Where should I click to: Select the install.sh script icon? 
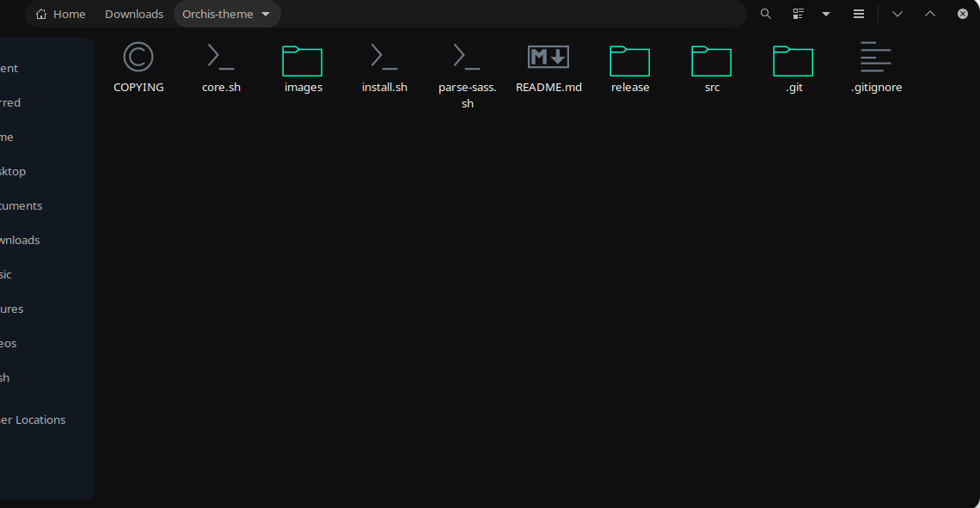tap(384, 57)
